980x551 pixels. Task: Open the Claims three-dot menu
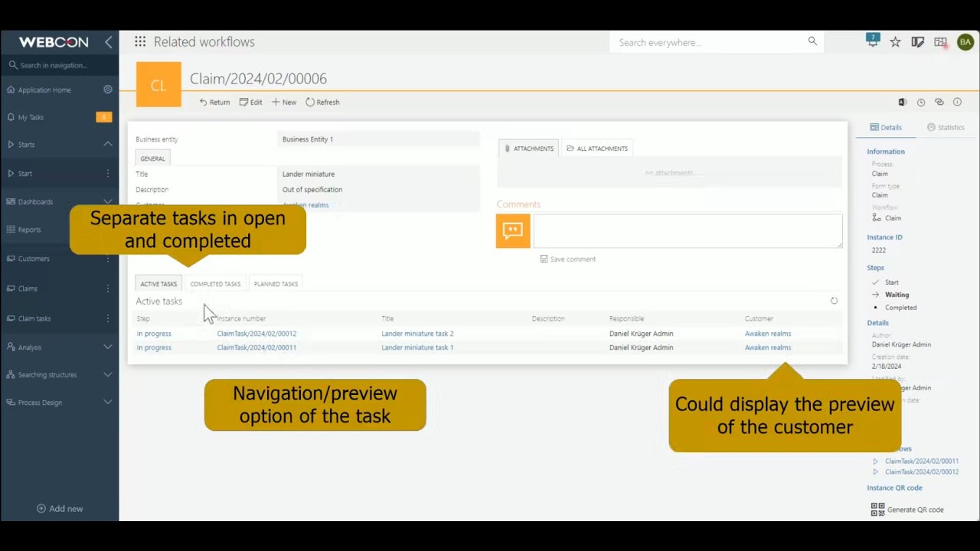pyautogui.click(x=108, y=289)
